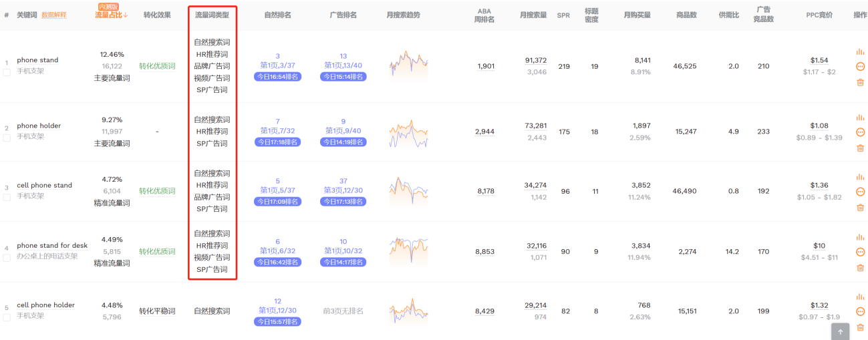Click 今日14:19排名 badge for phone holder
Image resolution: width=868 pixels, height=340 pixels.
343,142
